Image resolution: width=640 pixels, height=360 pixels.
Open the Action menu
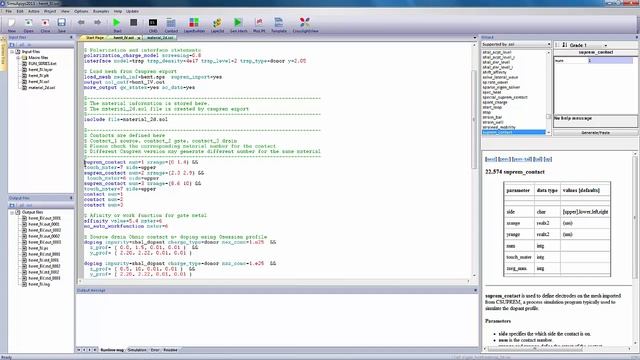point(33,11)
